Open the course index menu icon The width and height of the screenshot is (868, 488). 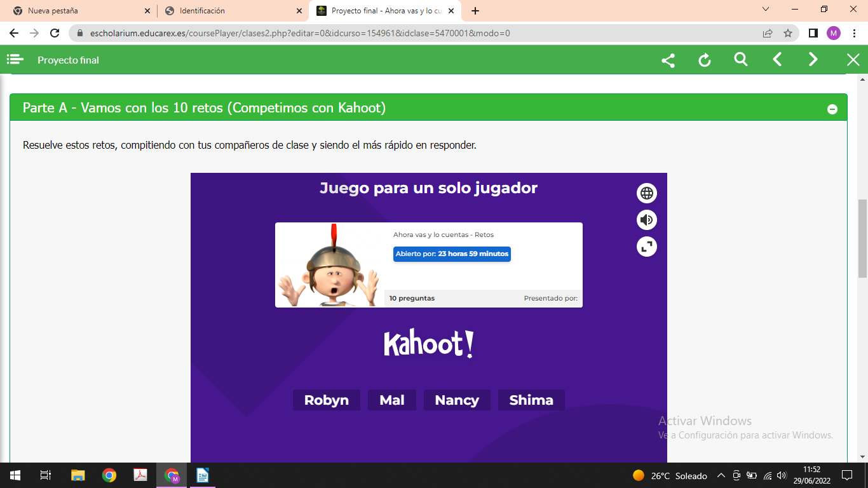coord(15,60)
